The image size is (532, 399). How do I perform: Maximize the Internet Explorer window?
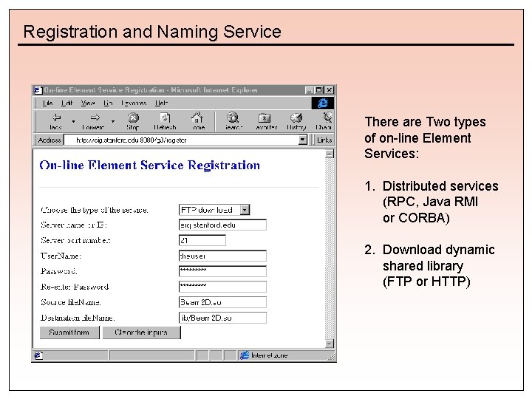coord(319,90)
